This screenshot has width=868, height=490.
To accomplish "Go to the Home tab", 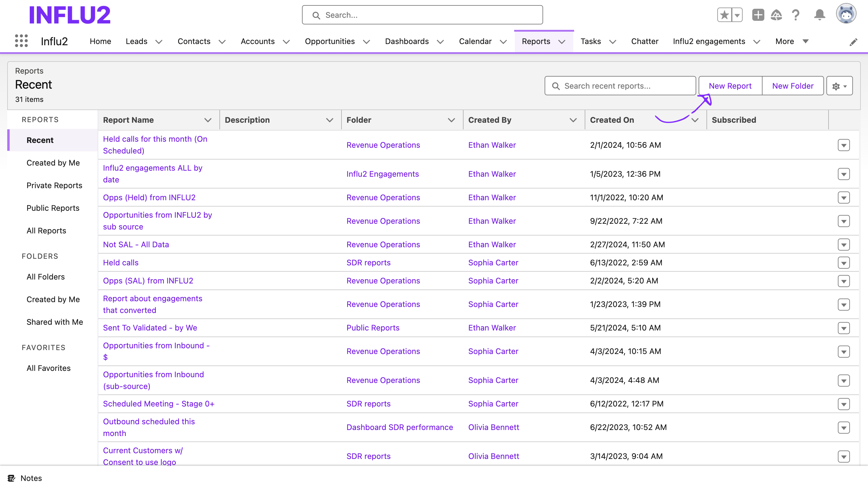I will point(100,42).
